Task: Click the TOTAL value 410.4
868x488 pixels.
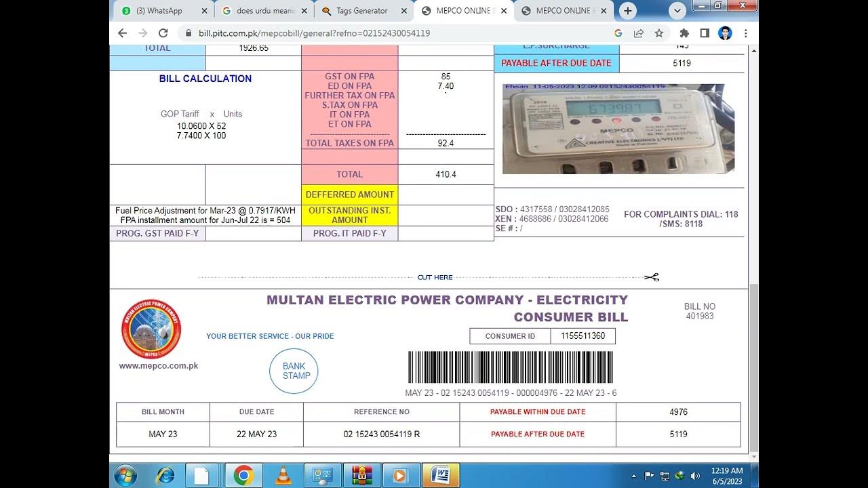Action: 446,174
